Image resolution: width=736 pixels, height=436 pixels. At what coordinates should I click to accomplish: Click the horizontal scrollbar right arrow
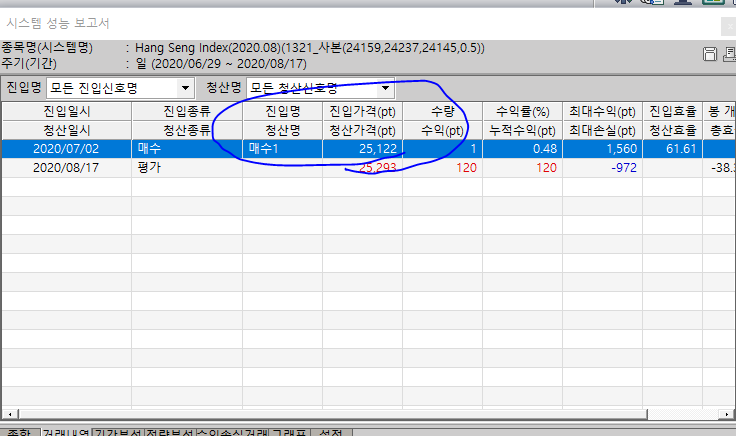click(x=729, y=414)
